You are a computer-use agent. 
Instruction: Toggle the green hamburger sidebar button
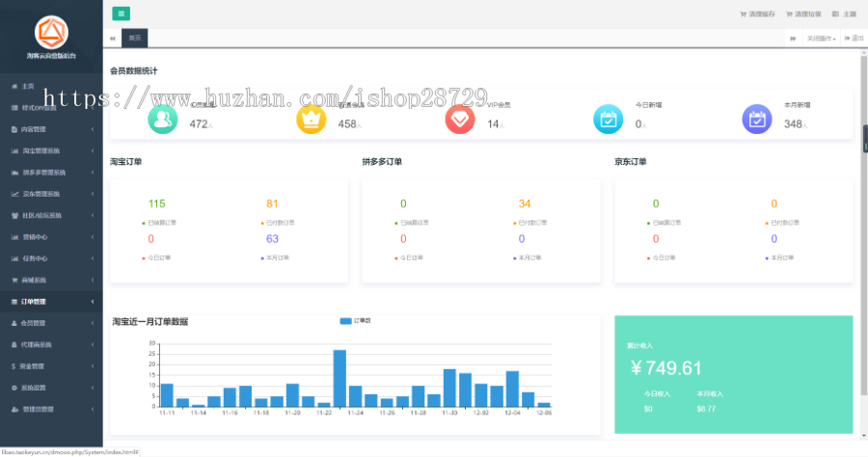[122, 13]
